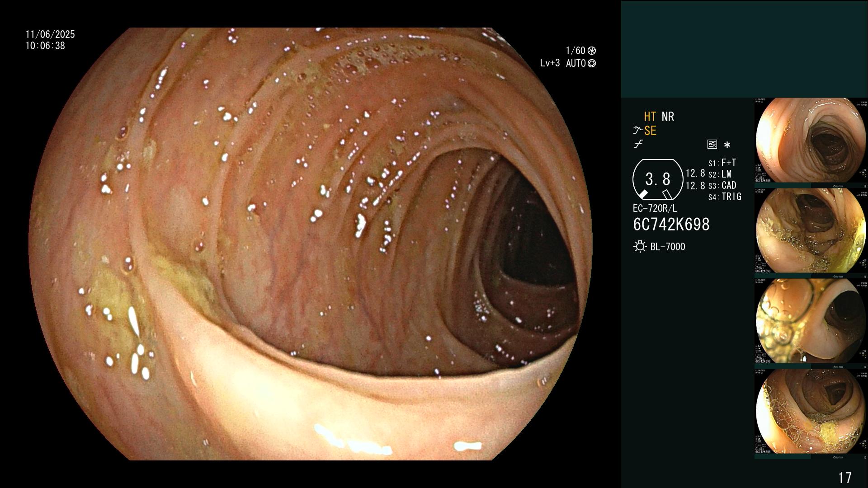Click the lower 12.8 value
The height and width of the screenshot is (488, 868).
tap(695, 185)
